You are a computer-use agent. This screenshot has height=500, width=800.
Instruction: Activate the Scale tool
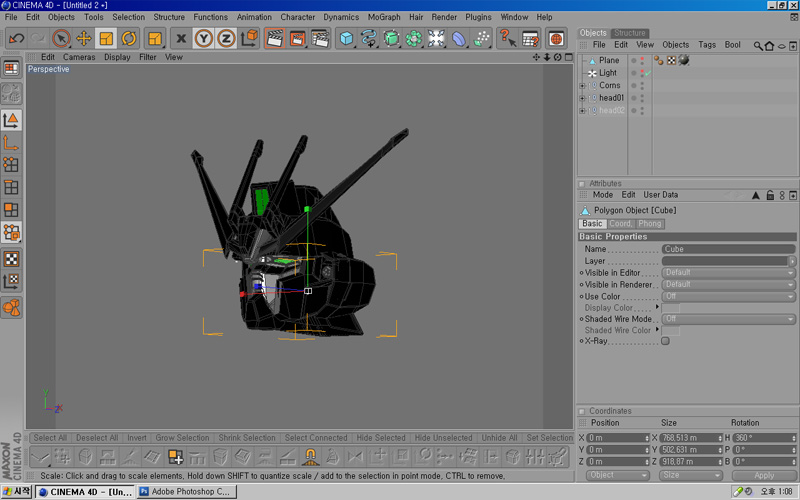[x=106, y=38]
